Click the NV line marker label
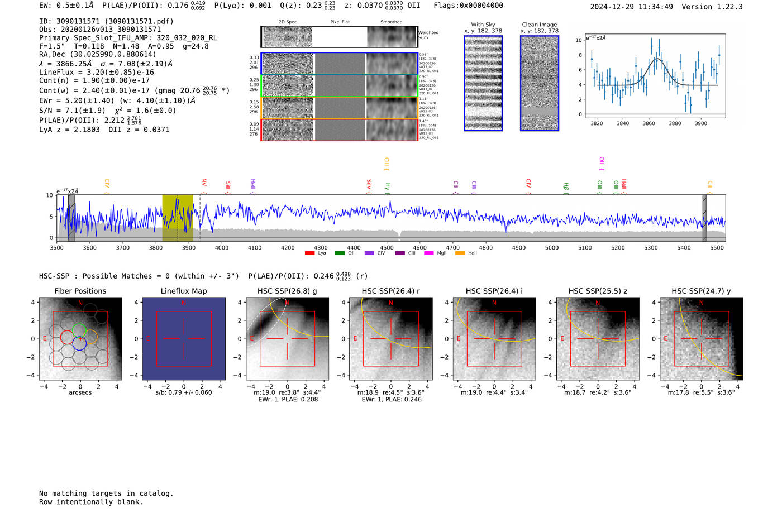This screenshot has width=782, height=532. [x=204, y=186]
